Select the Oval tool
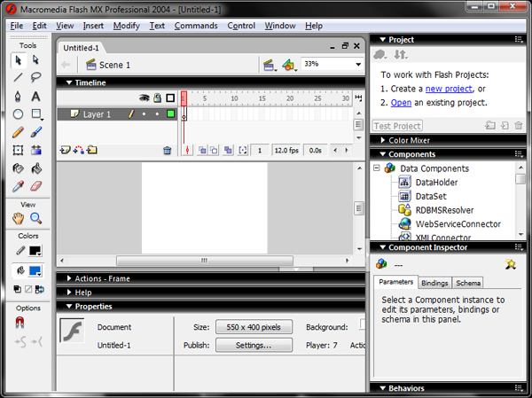The image size is (532, 398). (19, 114)
